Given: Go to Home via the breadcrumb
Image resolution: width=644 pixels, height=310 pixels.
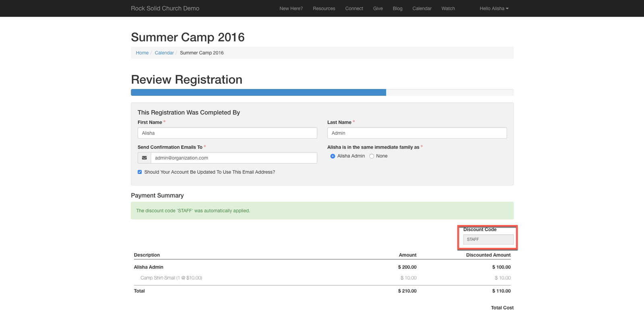Looking at the screenshot, I should pyautogui.click(x=142, y=53).
